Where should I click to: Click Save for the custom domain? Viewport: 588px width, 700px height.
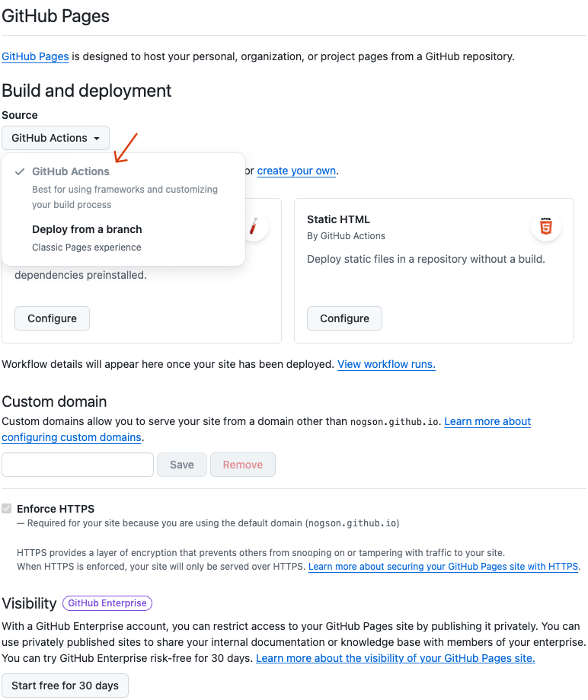pos(181,464)
